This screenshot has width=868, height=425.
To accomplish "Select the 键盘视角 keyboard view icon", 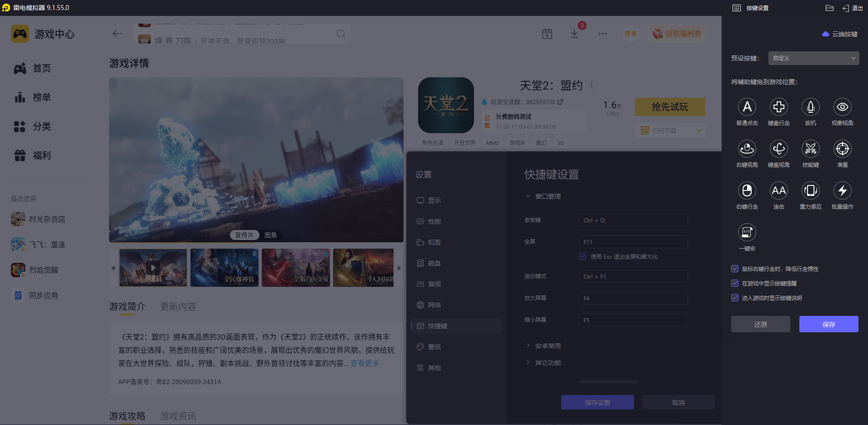I will click(778, 149).
